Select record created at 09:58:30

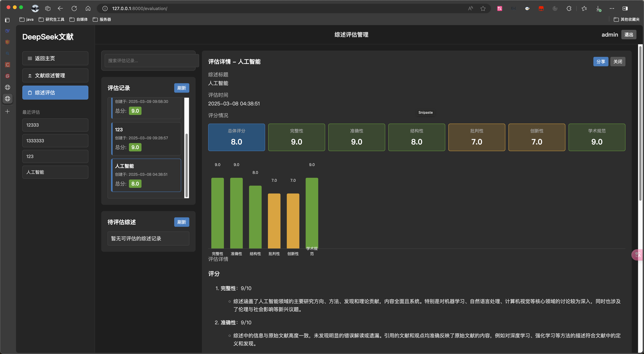click(x=146, y=108)
